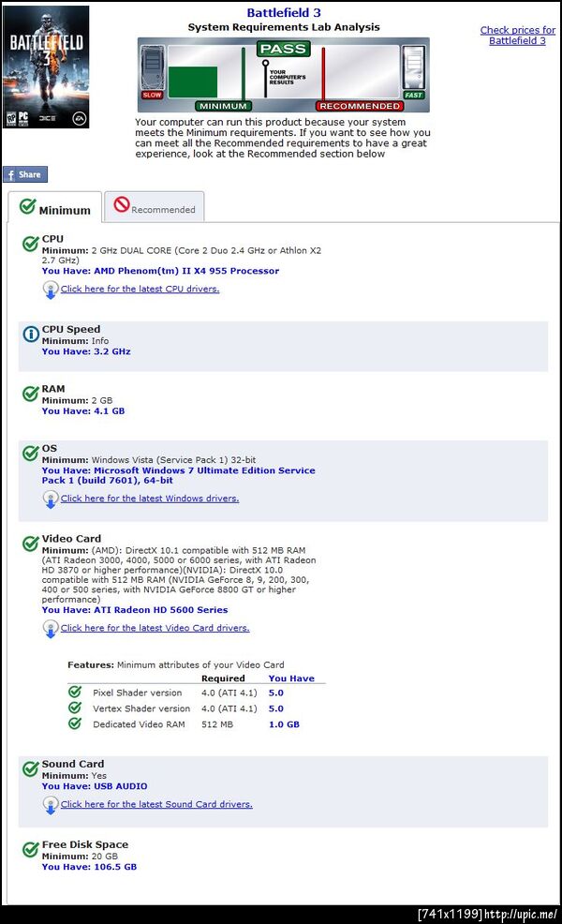
Task: Click the 'You Have: USB AUDIO' text
Action: tap(95, 786)
